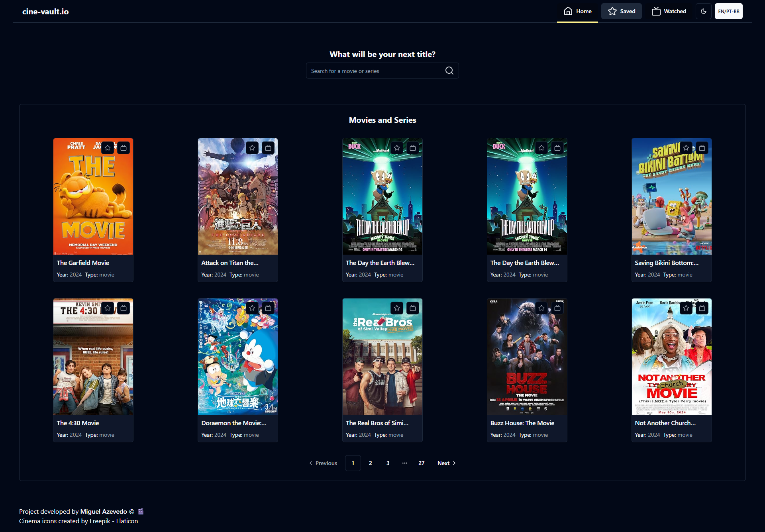Screen dimensions: 765x532
Task: Click the Movies and Series heading
Action: point(382,120)
